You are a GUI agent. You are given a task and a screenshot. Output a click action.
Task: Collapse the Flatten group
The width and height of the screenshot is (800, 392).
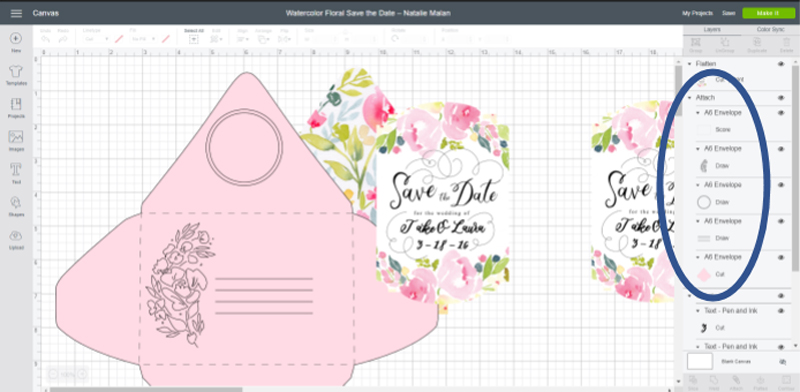click(x=690, y=64)
